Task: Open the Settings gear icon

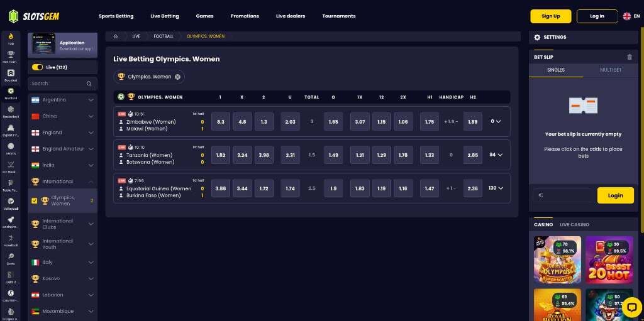Action: point(537,37)
